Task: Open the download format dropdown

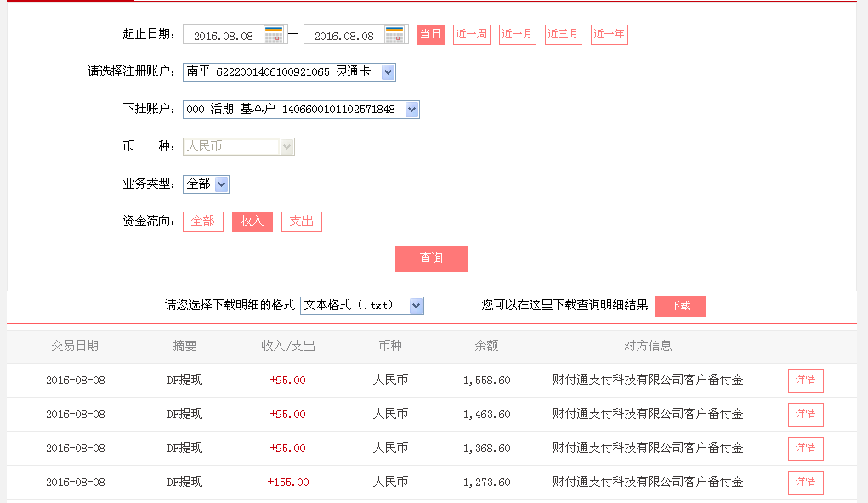Action: tap(413, 305)
